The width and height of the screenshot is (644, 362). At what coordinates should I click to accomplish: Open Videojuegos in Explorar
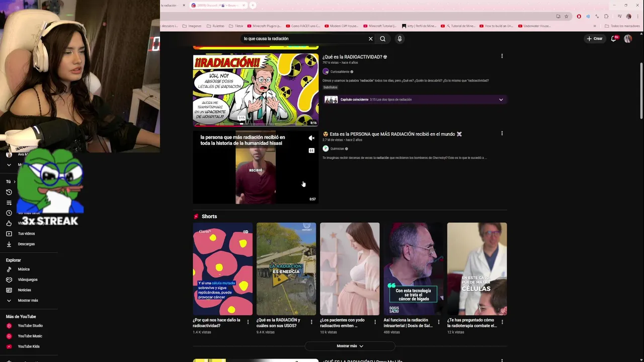28,280
